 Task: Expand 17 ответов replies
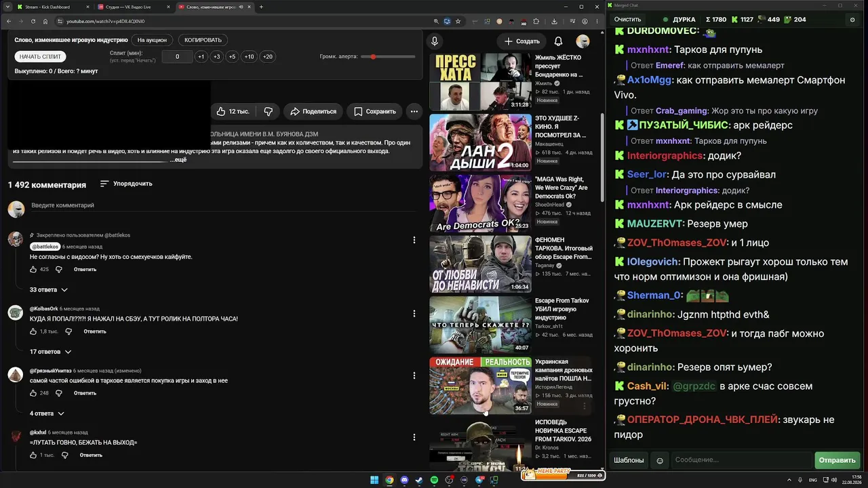50,352
